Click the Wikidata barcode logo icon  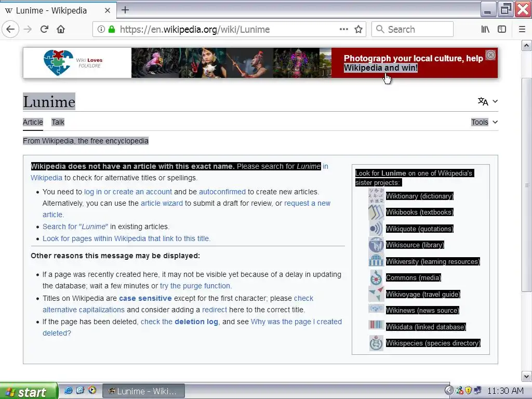click(x=376, y=325)
